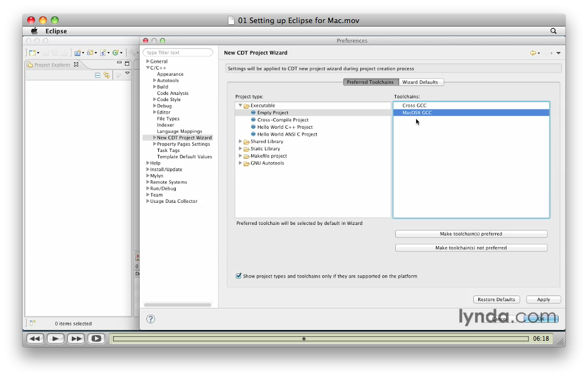
Task: Expand the Makefile project type
Action: coord(240,155)
